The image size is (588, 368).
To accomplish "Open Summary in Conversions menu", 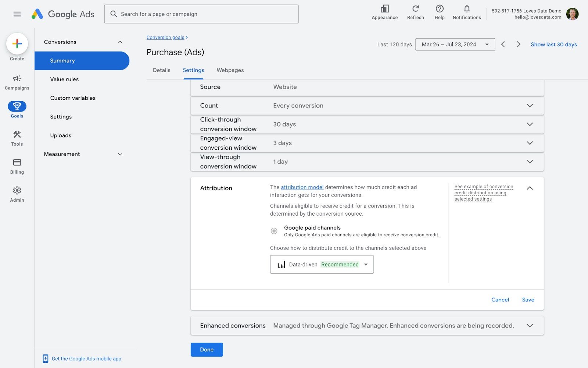I will coord(82,61).
